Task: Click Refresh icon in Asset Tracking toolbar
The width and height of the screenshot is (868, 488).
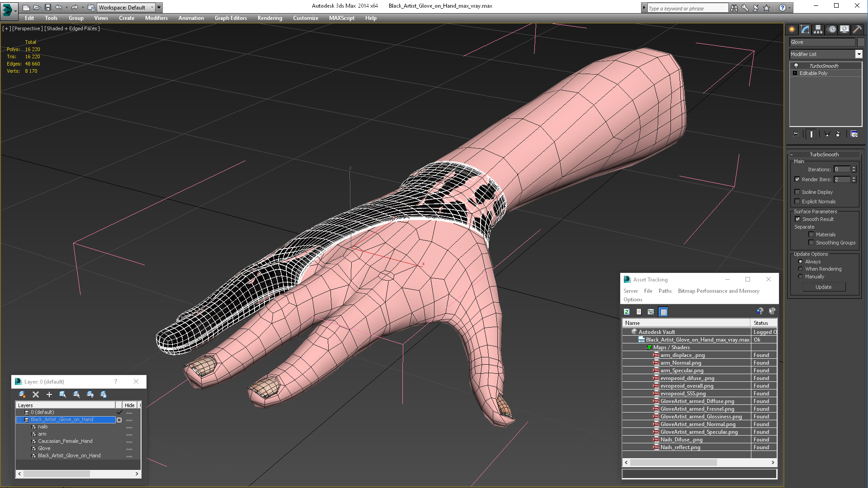Action: click(x=627, y=312)
